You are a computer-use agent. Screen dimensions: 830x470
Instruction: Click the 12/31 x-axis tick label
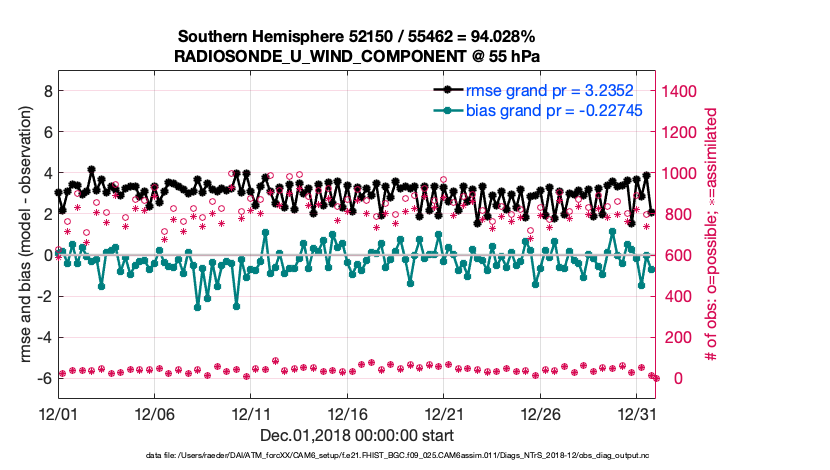coord(638,413)
